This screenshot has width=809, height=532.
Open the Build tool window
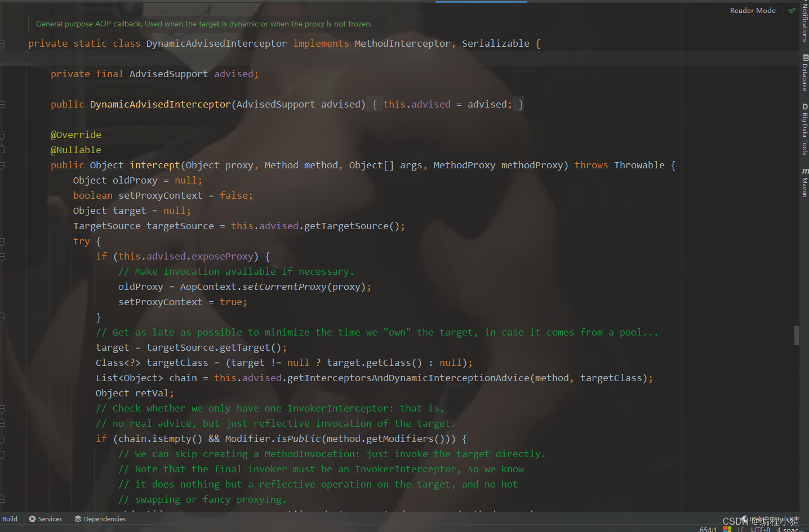click(10, 519)
